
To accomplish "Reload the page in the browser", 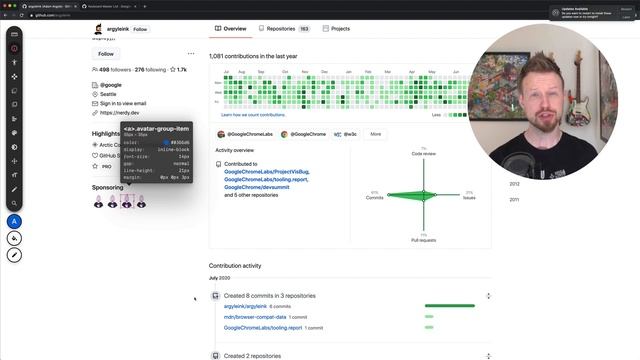I will [x=22, y=15].
